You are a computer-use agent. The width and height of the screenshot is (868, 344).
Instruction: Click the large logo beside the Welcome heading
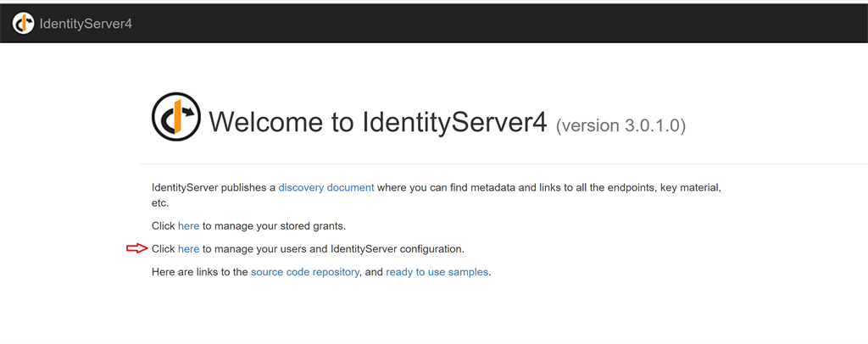176,117
